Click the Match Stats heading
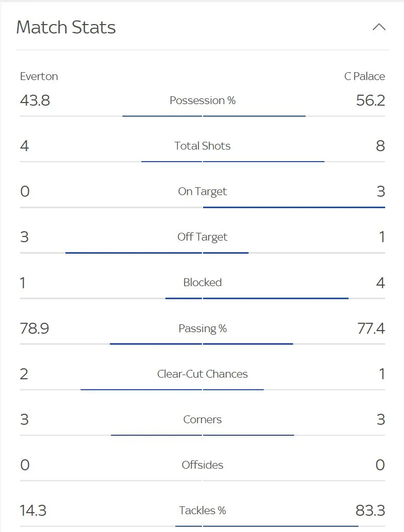The image size is (404, 532). (x=66, y=27)
